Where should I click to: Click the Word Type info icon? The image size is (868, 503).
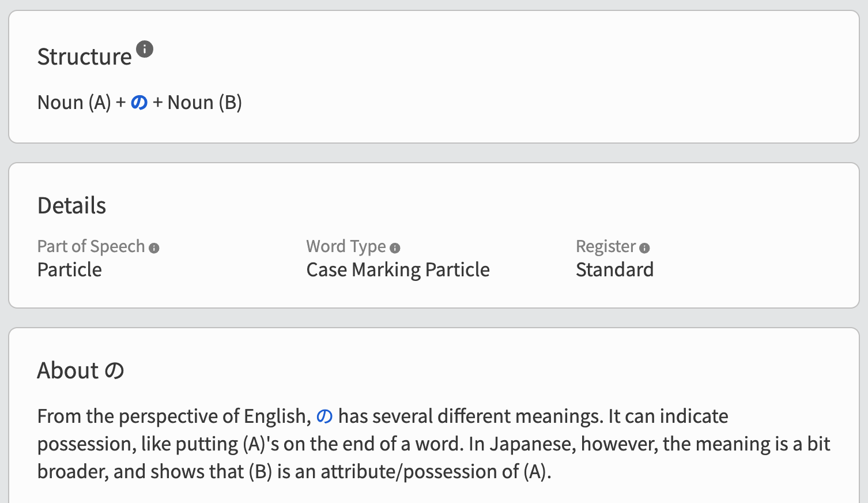[395, 248]
